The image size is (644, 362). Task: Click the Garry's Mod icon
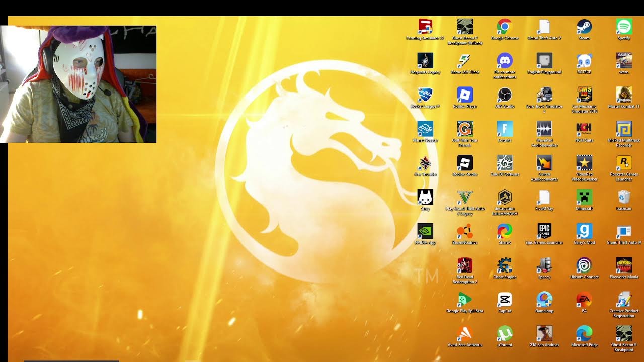click(584, 231)
